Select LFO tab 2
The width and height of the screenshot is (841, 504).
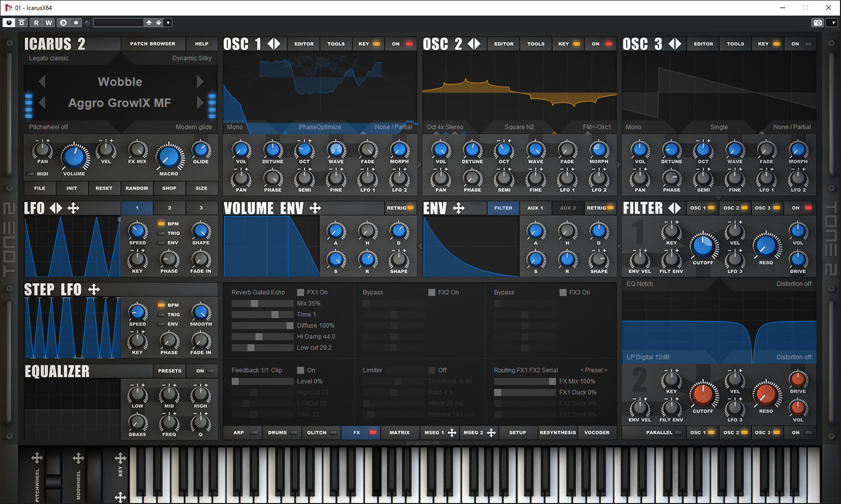pos(169,208)
